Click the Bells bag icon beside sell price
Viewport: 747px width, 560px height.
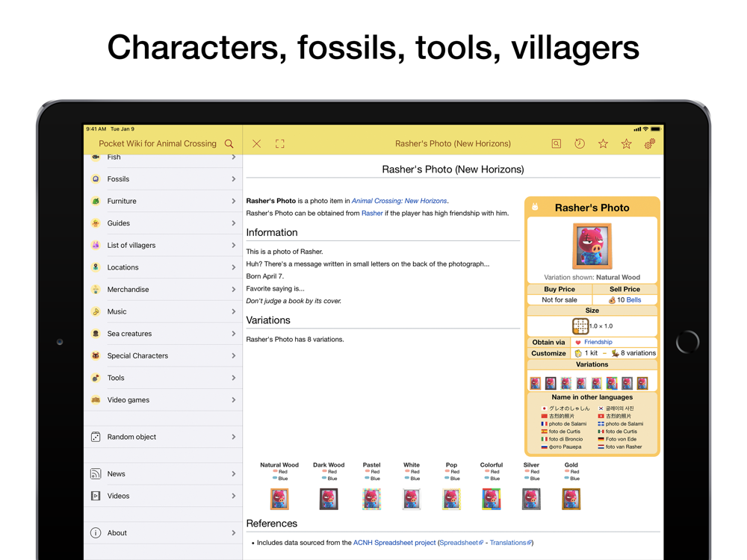pos(613,300)
